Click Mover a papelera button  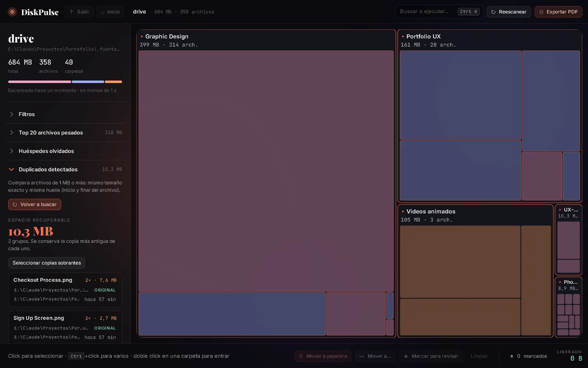[x=323, y=356]
